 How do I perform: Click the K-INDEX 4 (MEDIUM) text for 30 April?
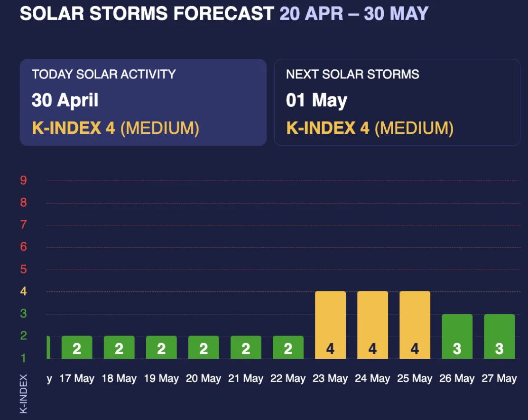click(x=115, y=128)
